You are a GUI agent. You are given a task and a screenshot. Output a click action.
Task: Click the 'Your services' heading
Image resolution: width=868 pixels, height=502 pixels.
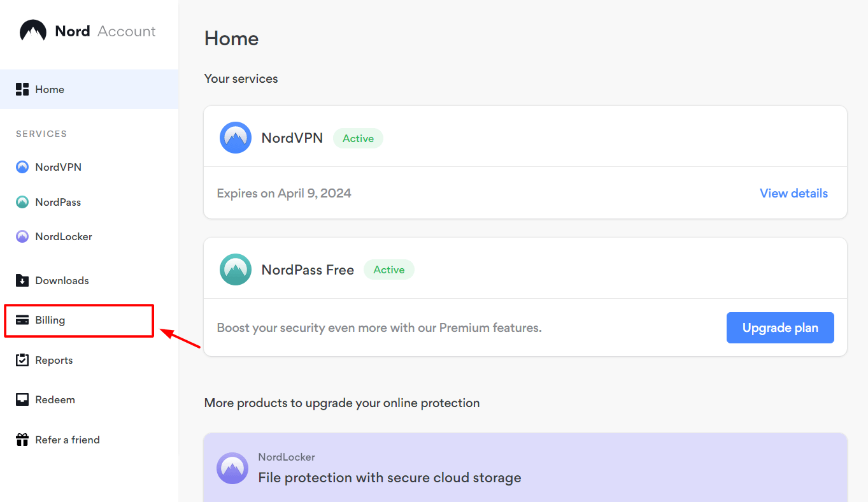[x=241, y=78]
